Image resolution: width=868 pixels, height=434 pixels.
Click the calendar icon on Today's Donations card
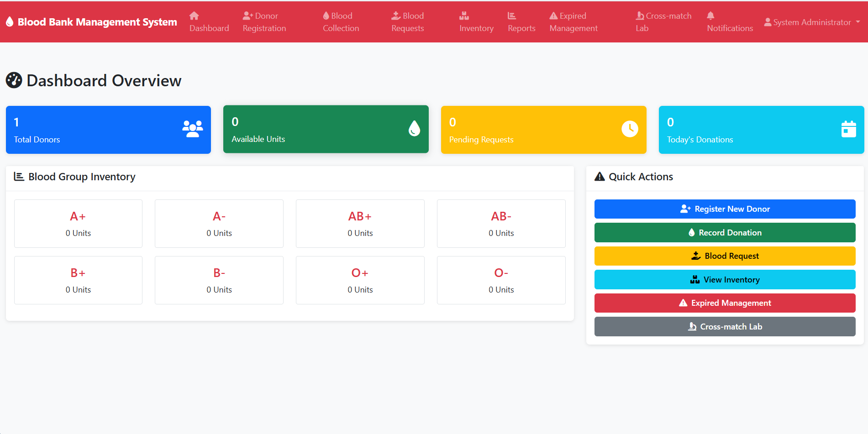coord(848,129)
